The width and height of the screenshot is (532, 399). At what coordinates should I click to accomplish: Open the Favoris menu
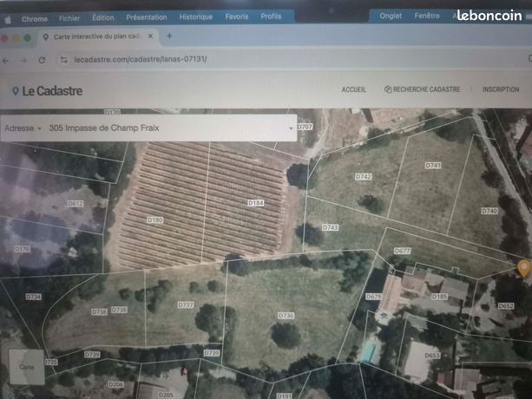coord(237,16)
